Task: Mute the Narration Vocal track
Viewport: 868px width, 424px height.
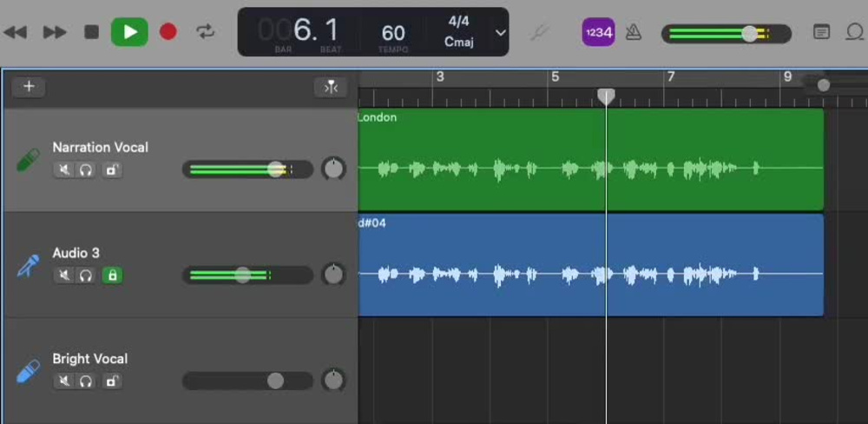Action: coord(64,169)
